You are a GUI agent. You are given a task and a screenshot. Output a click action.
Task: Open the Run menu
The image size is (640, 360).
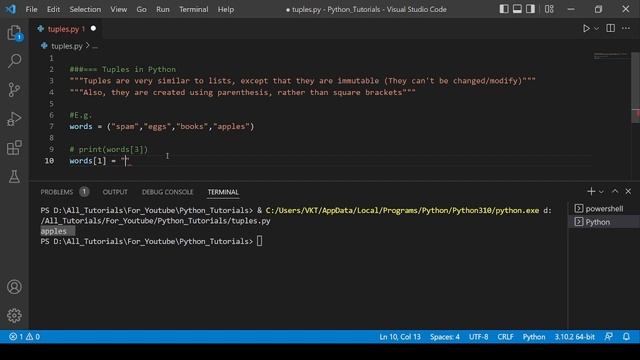(162, 9)
